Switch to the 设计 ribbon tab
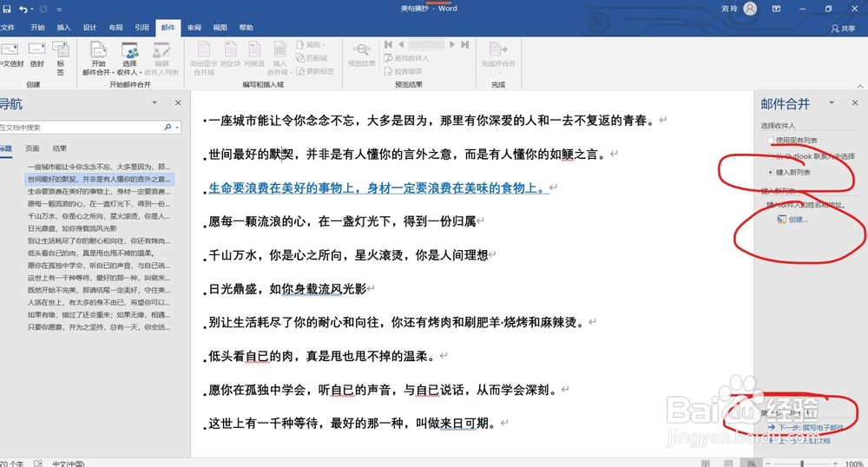Screen dimensions: 868x467 89,28
